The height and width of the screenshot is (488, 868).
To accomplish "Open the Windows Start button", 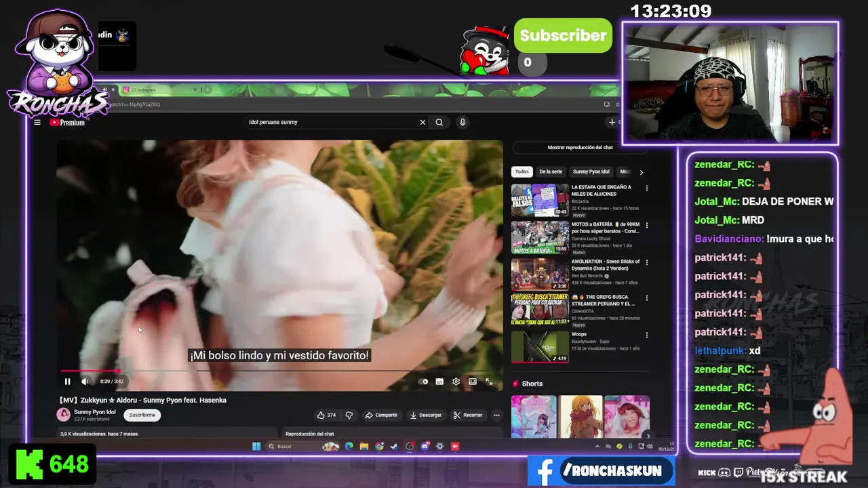I will coord(256,446).
